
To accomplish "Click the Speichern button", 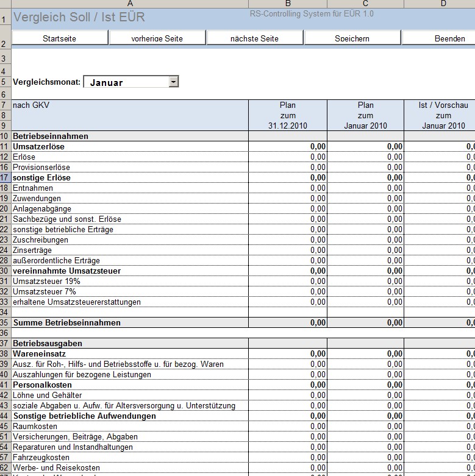I will [352, 38].
